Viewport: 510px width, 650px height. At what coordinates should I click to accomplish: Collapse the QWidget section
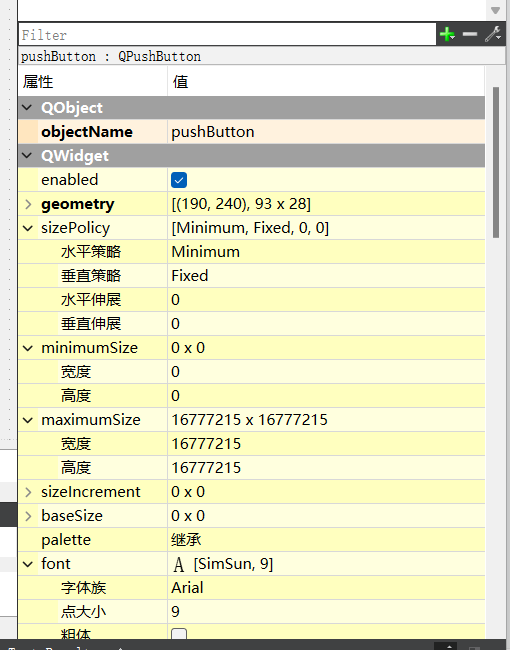27,156
